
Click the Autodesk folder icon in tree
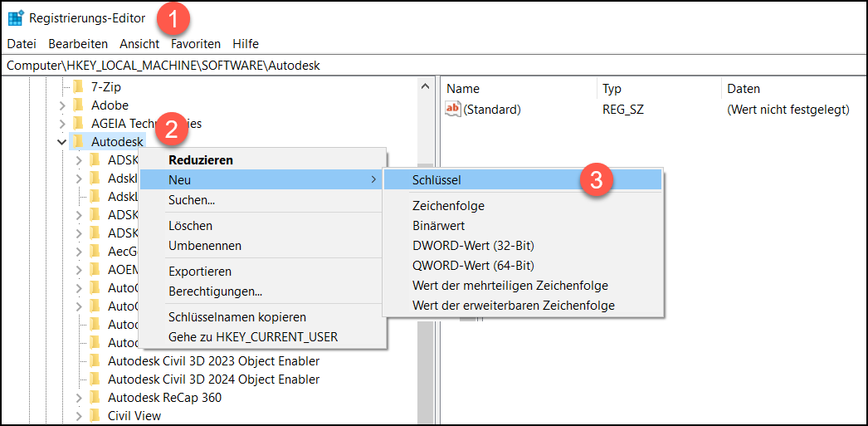[x=78, y=142]
